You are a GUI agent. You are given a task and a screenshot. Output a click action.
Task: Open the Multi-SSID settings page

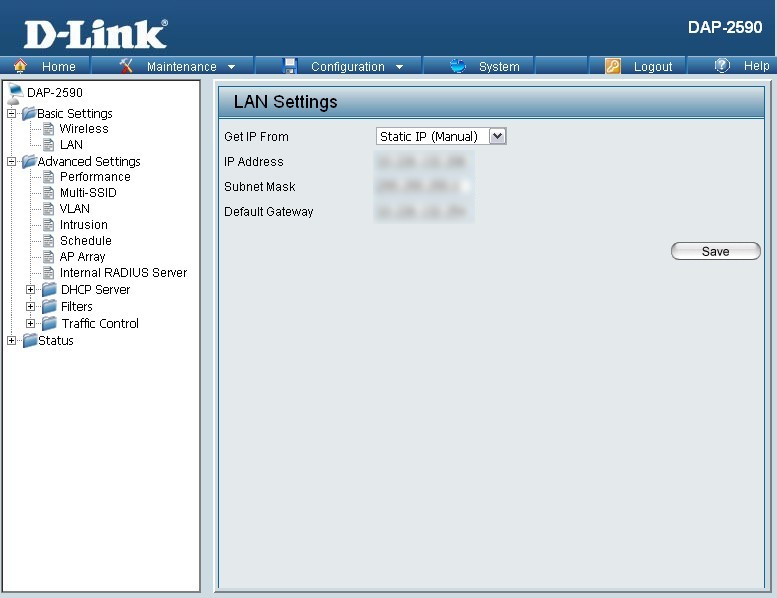(88, 193)
